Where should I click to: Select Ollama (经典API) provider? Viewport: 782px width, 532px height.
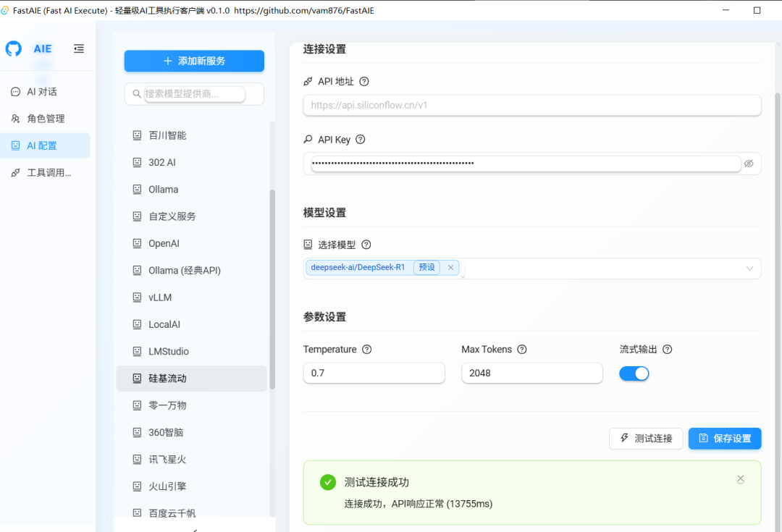point(191,270)
